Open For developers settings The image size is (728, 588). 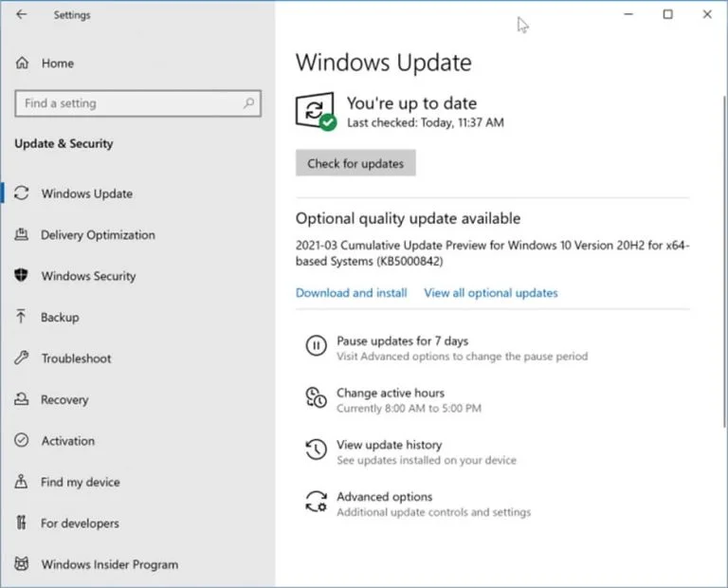(80, 524)
